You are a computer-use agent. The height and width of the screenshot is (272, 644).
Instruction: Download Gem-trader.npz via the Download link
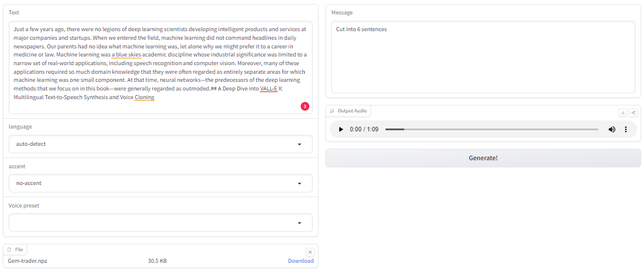point(301,261)
